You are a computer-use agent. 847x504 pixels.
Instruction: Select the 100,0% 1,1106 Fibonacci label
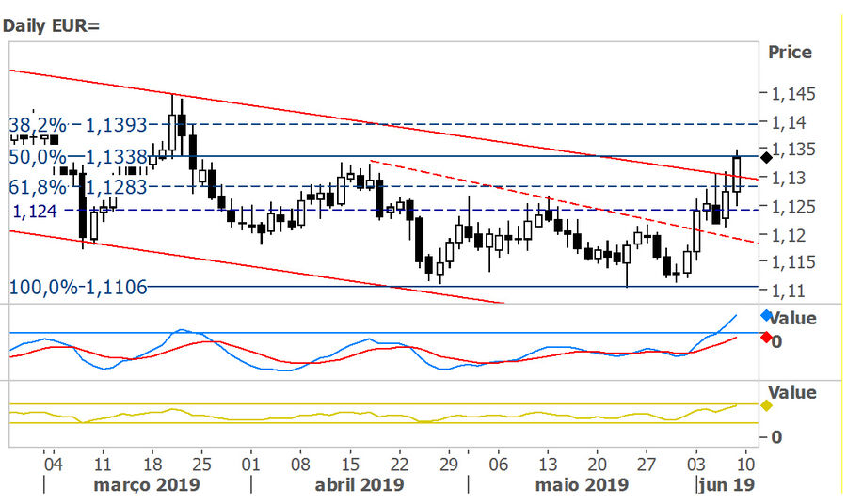[78, 287]
